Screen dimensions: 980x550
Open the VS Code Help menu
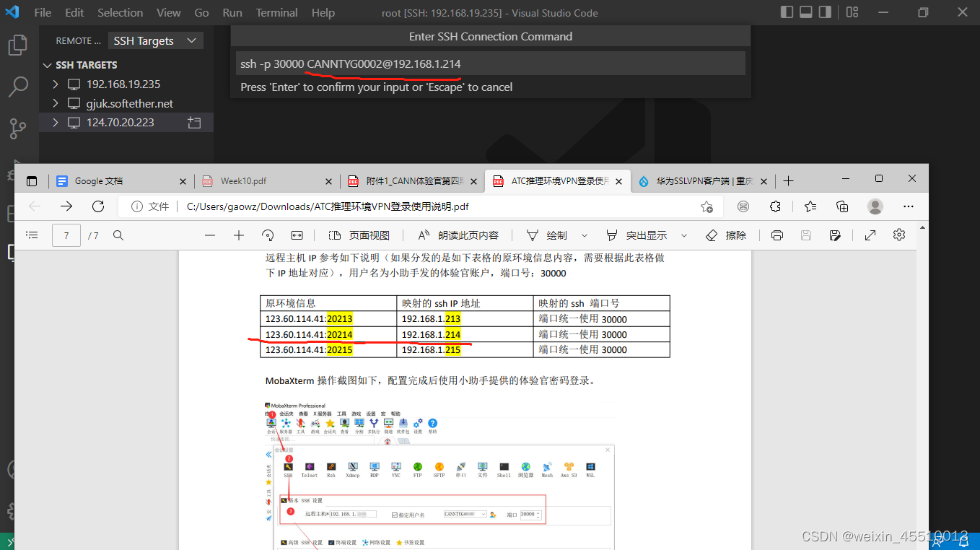[323, 13]
